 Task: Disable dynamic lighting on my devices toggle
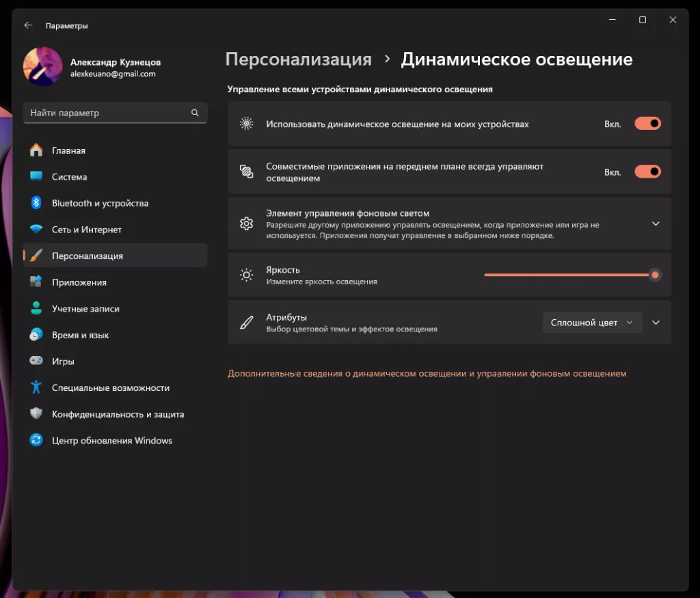tap(647, 124)
